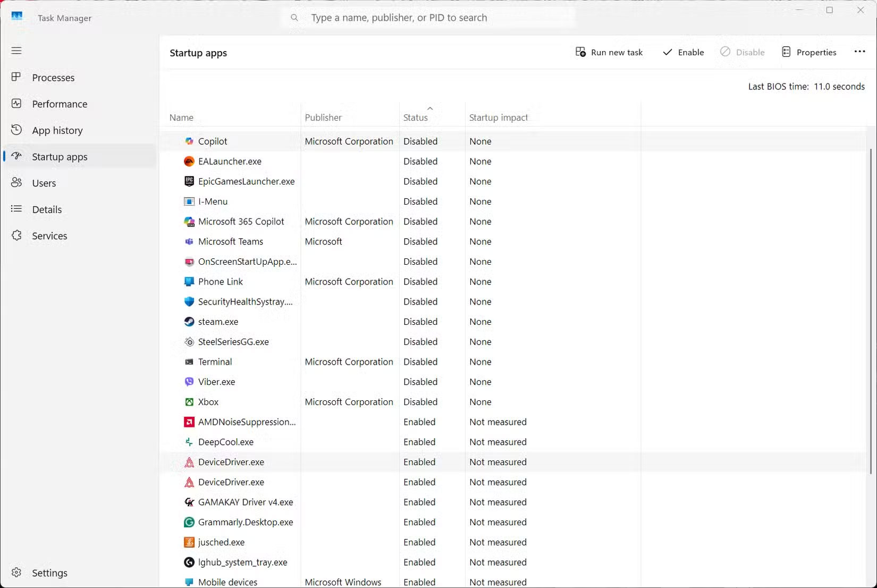This screenshot has width=877, height=588.
Task: Open the three-dot overflow menu
Action: [x=859, y=52]
